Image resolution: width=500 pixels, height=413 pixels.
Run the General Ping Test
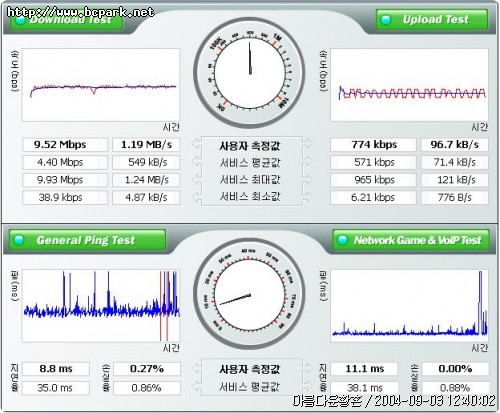pyautogui.click(x=87, y=240)
